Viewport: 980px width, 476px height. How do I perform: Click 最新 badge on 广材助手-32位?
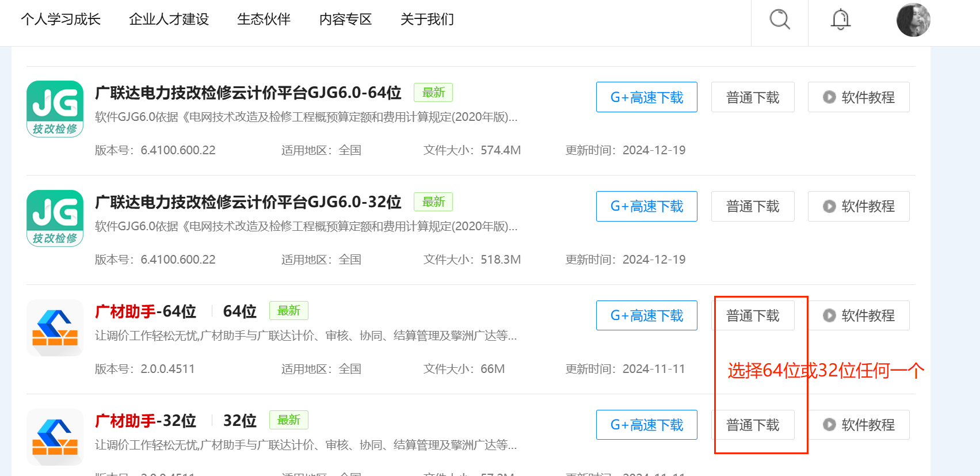tap(289, 420)
